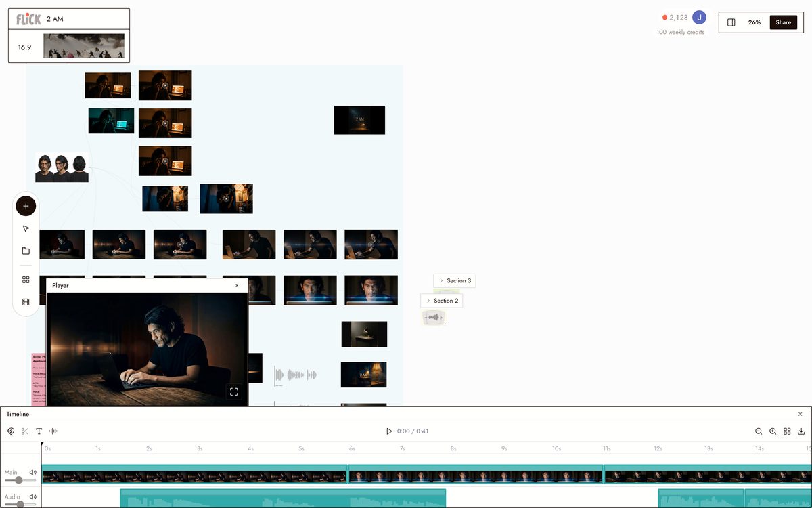812x508 pixels.
Task: Select the first video clip on Main track
Action: click(x=194, y=474)
